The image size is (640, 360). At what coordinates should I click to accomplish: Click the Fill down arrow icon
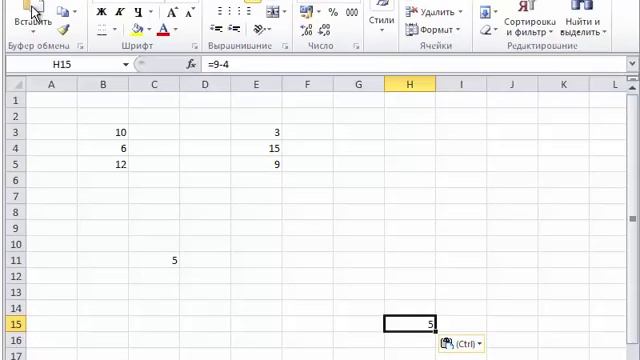tap(485, 12)
